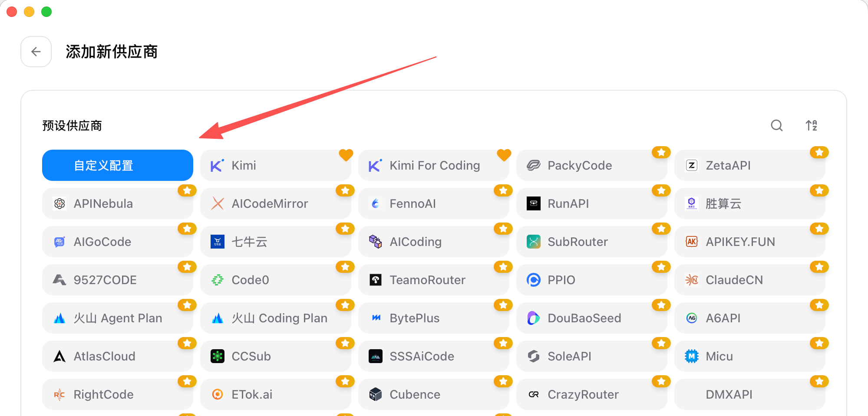Open the search magnifier icon
This screenshot has width=868, height=416.
[777, 126]
